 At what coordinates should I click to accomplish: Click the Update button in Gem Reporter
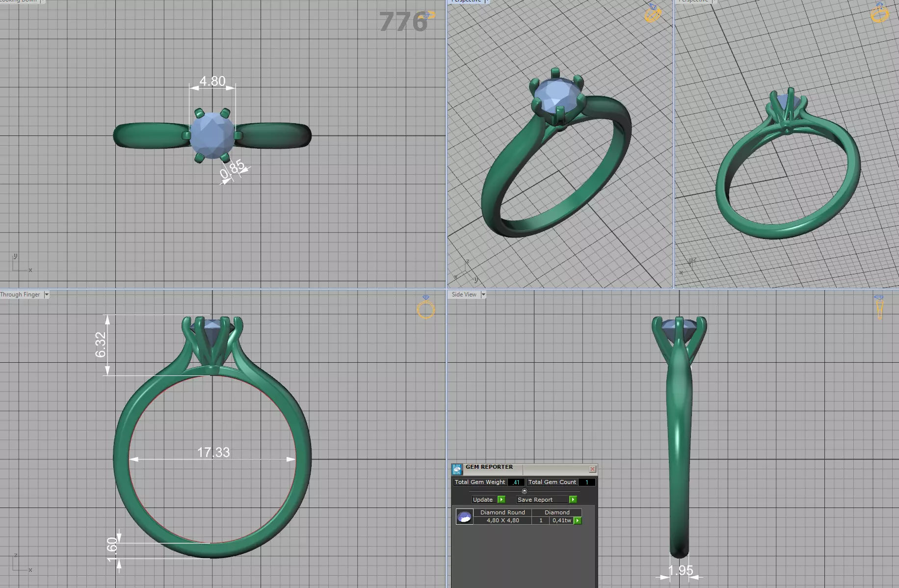pos(483,500)
